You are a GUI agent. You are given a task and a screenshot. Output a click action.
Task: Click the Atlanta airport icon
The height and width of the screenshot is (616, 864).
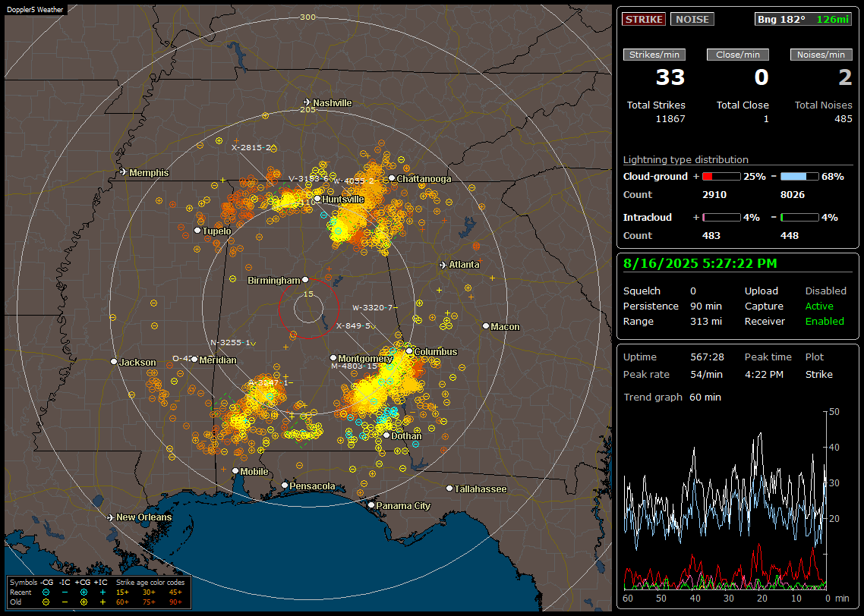pos(443,265)
